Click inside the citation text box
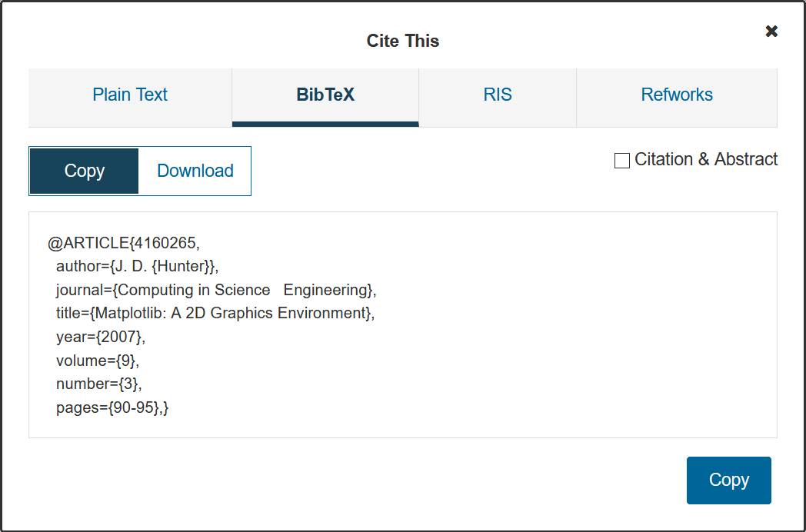The width and height of the screenshot is (806, 532). (403, 324)
